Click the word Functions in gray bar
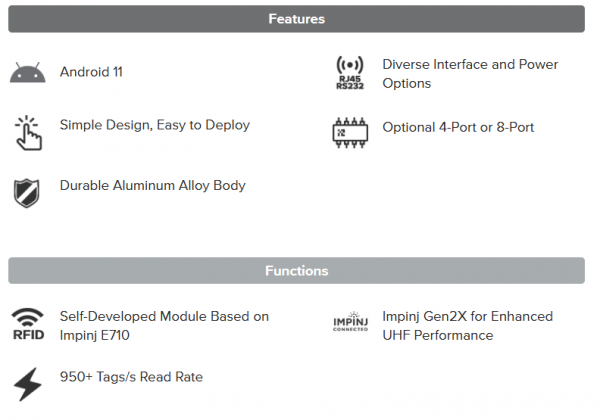This screenshot has height=420, width=600. click(x=296, y=271)
